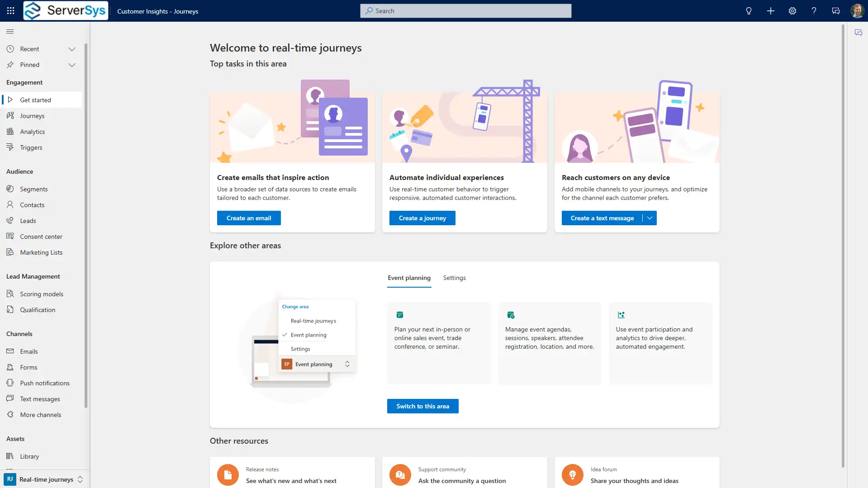Open the user profile avatar

click(857, 11)
